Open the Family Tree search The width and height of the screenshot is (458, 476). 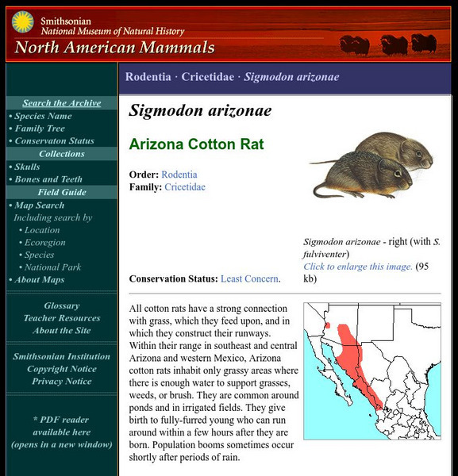40,129
